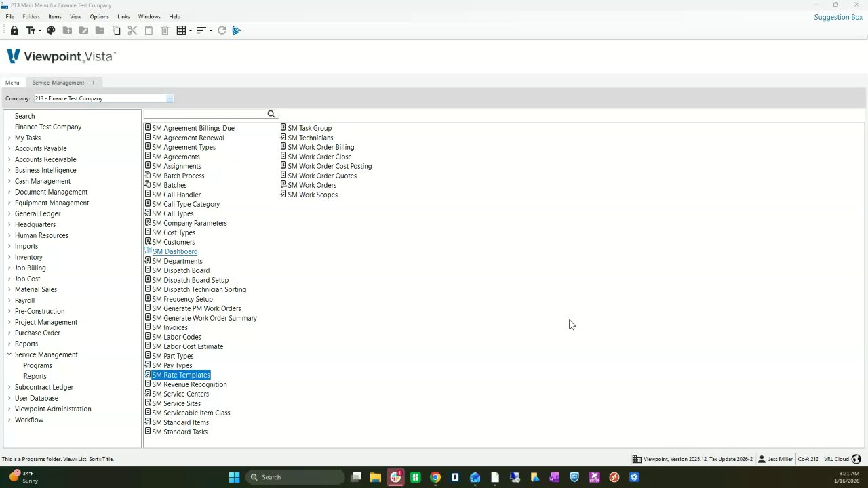Open the text size dropdown arrow
Screen dimensions: 868x488
40,30
